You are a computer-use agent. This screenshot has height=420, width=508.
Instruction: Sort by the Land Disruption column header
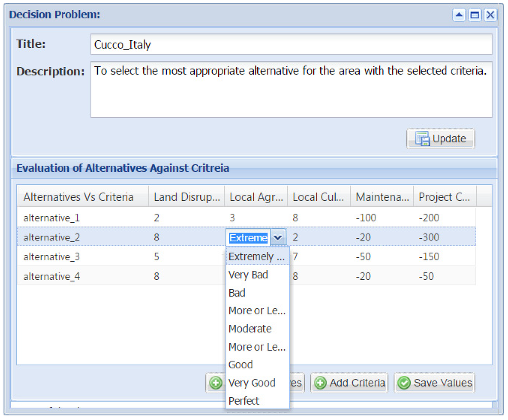coord(187,197)
